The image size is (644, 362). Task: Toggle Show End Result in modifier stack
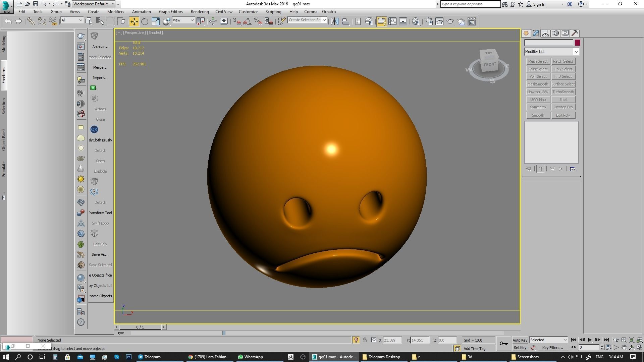(x=540, y=169)
